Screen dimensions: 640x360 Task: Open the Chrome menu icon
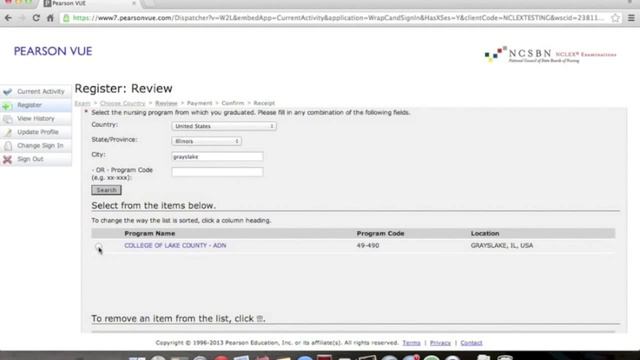click(631, 18)
